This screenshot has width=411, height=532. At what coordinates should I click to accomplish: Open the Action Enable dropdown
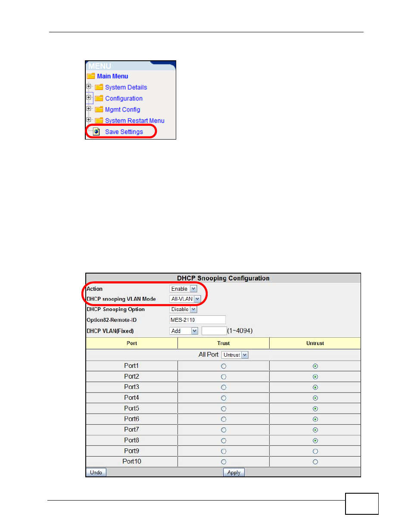(183, 289)
